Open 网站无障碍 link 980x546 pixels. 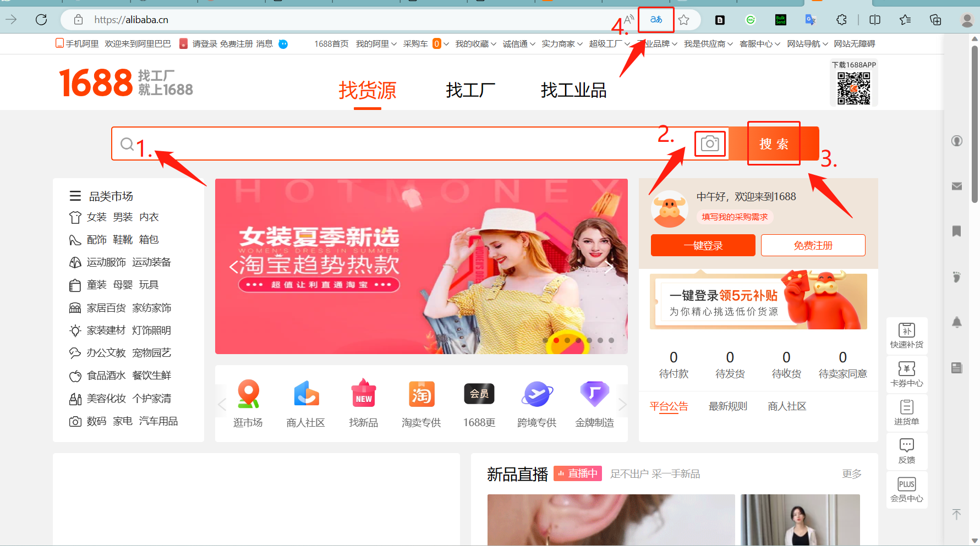(854, 44)
